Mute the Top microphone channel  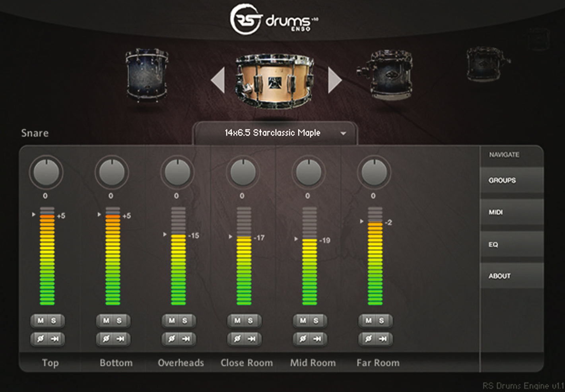pos(39,321)
